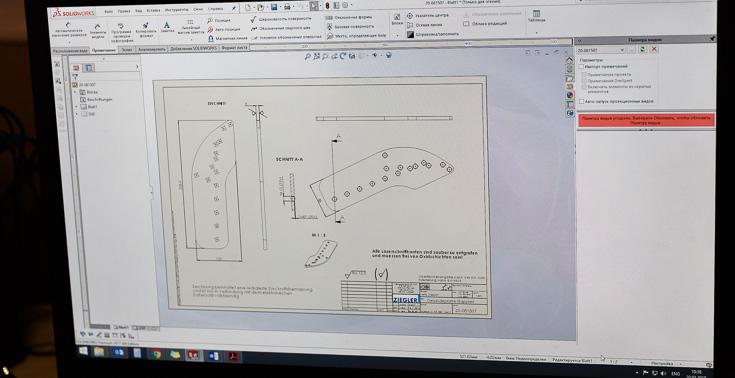Enable the Import Annotations checkbox
Screen dimensions: 735x378
pos(582,67)
